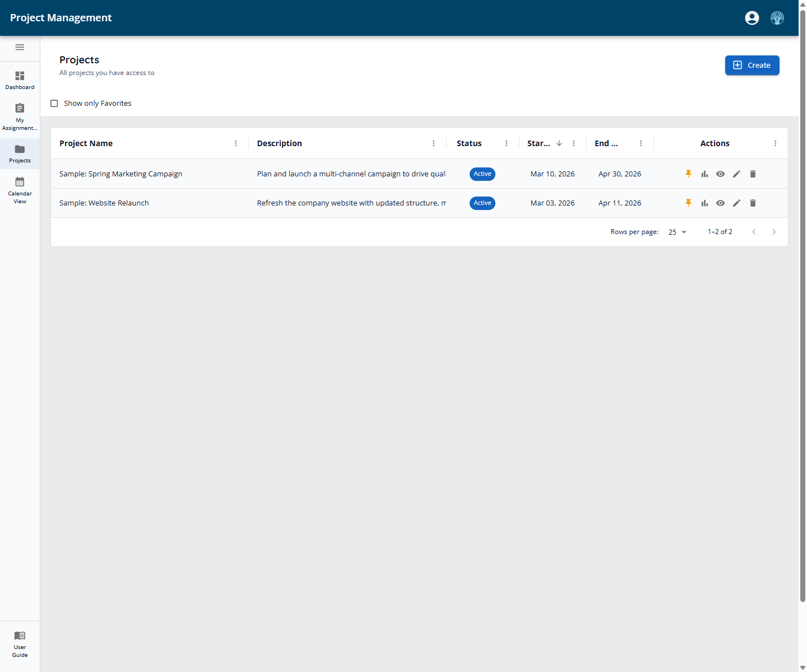Sort by the Status header

point(469,143)
